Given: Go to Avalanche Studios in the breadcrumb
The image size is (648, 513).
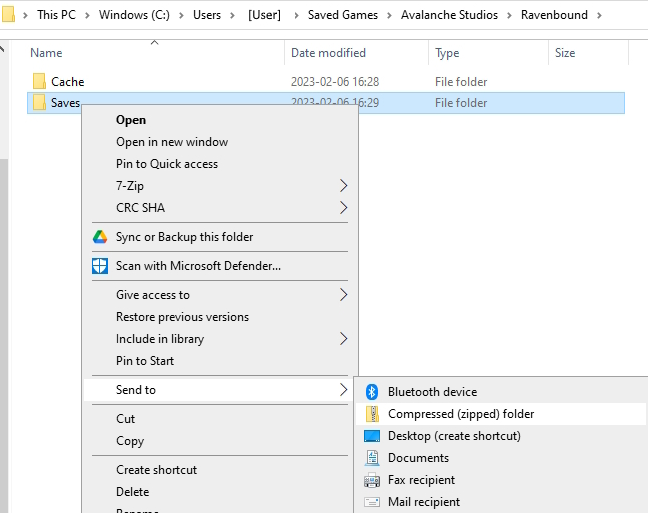Looking at the screenshot, I should [x=449, y=15].
